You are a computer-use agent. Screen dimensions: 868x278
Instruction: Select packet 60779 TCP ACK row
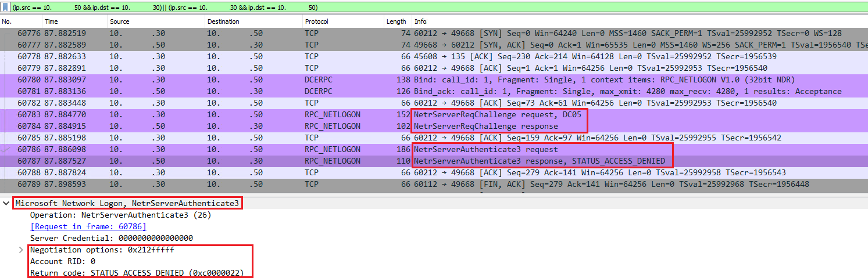pos(434,68)
